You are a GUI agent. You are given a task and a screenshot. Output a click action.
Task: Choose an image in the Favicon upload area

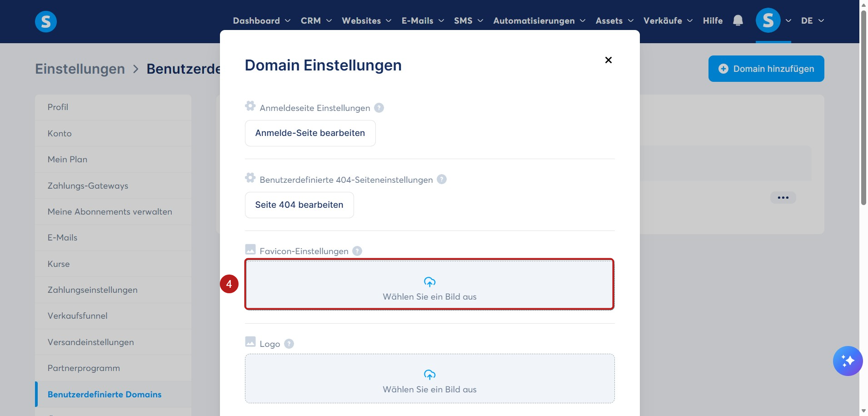[x=429, y=285]
